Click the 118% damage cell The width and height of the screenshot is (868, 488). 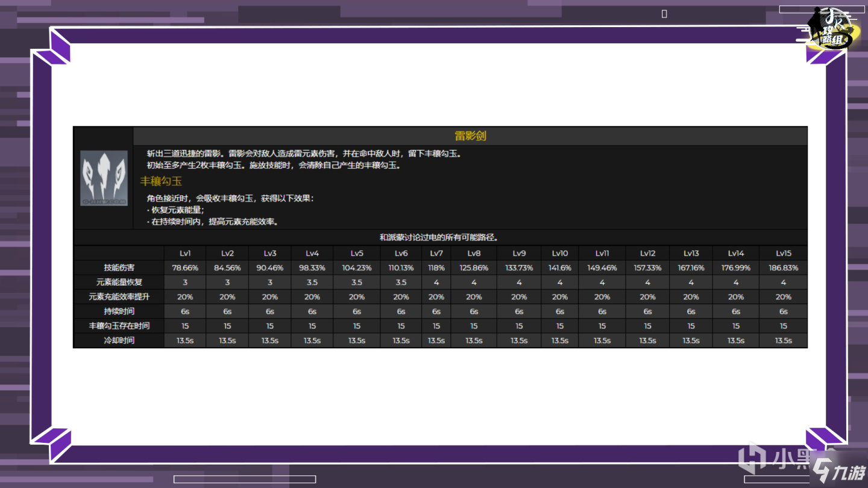click(436, 268)
